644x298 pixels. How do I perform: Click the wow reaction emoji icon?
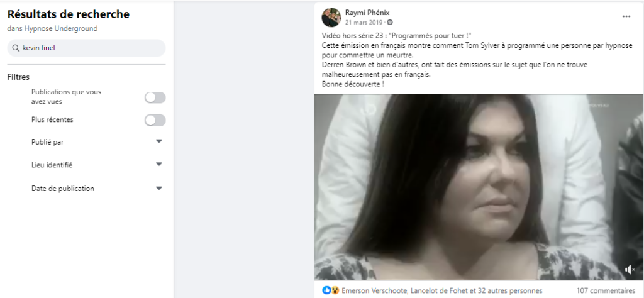(335, 290)
